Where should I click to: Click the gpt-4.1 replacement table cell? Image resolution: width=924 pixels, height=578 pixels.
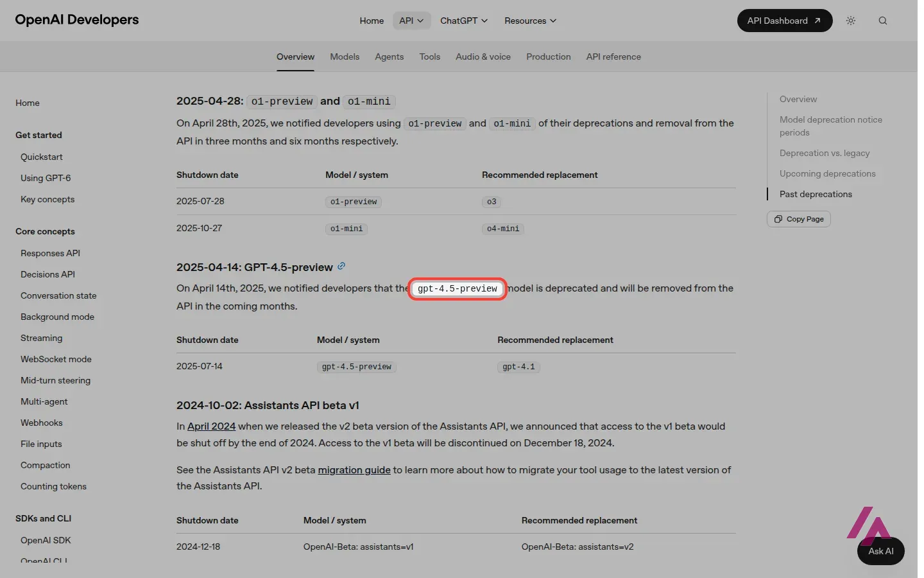coord(518,367)
